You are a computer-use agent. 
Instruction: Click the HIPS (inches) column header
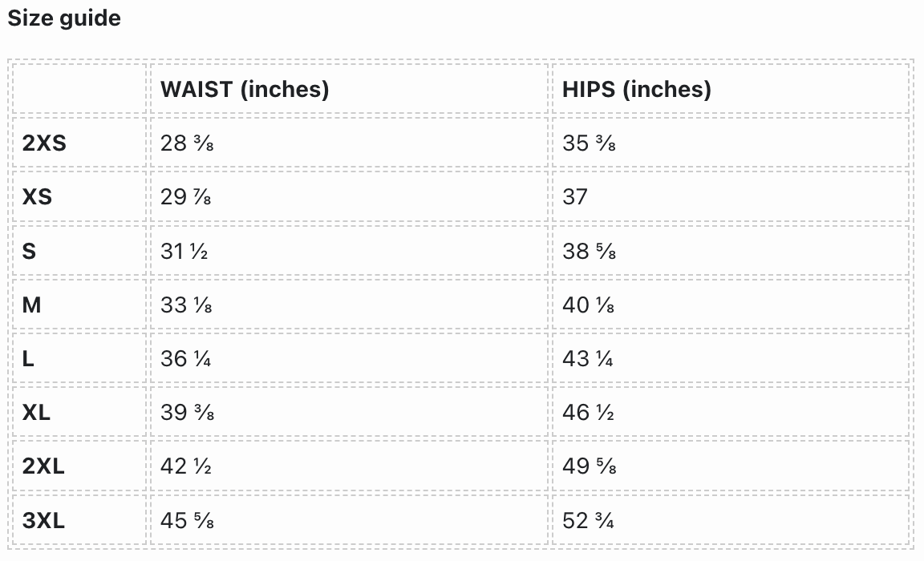(x=637, y=89)
